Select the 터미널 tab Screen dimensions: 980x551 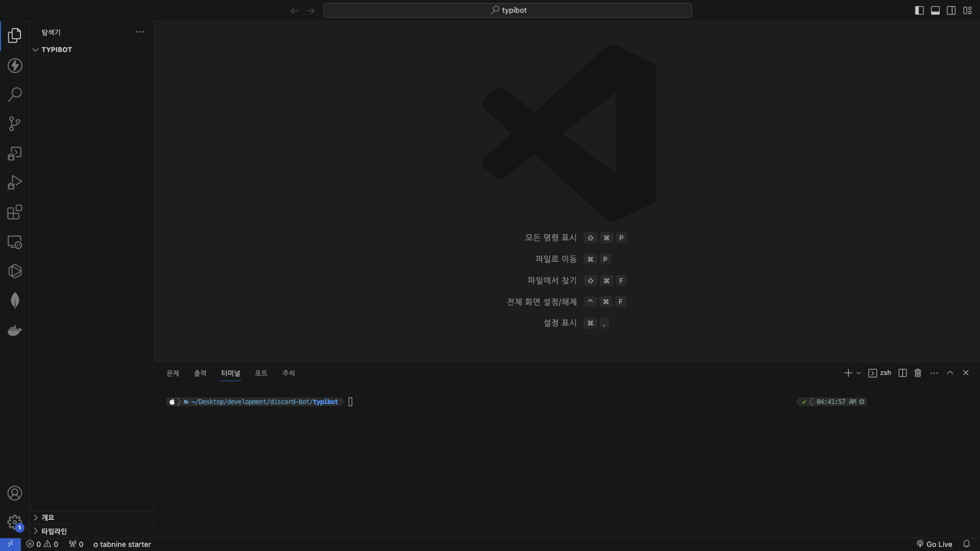tap(231, 373)
